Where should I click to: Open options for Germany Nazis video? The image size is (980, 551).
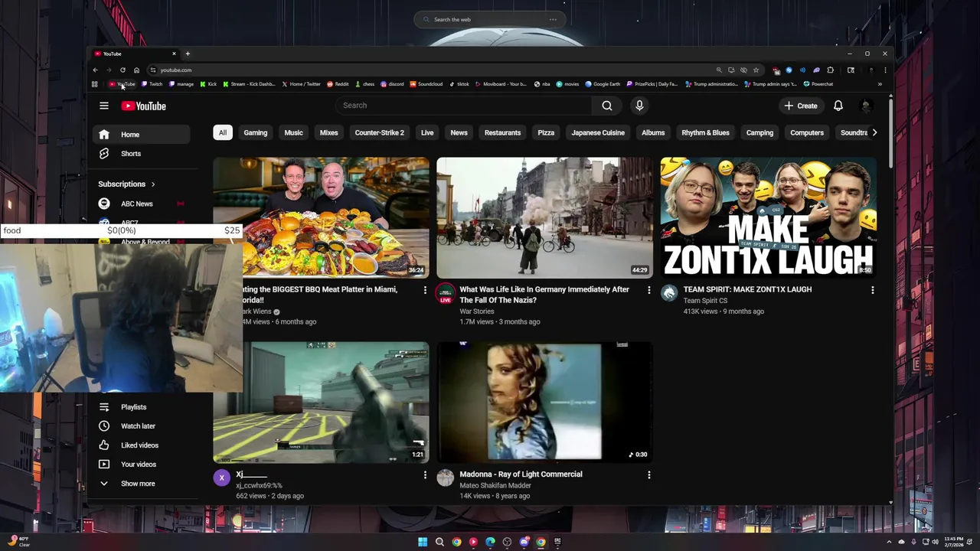tap(648, 290)
